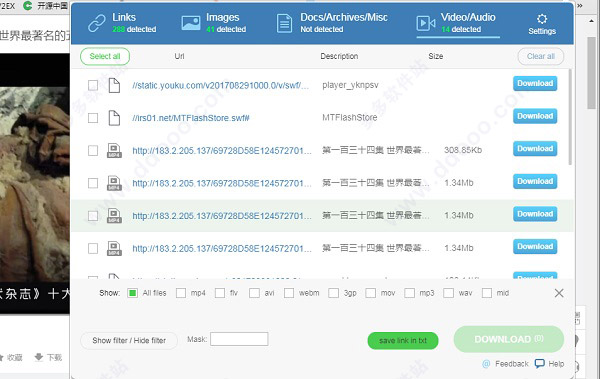This screenshot has height=379, width=600.
Task: Enable the flv filter checkbox
Action: 220,293
